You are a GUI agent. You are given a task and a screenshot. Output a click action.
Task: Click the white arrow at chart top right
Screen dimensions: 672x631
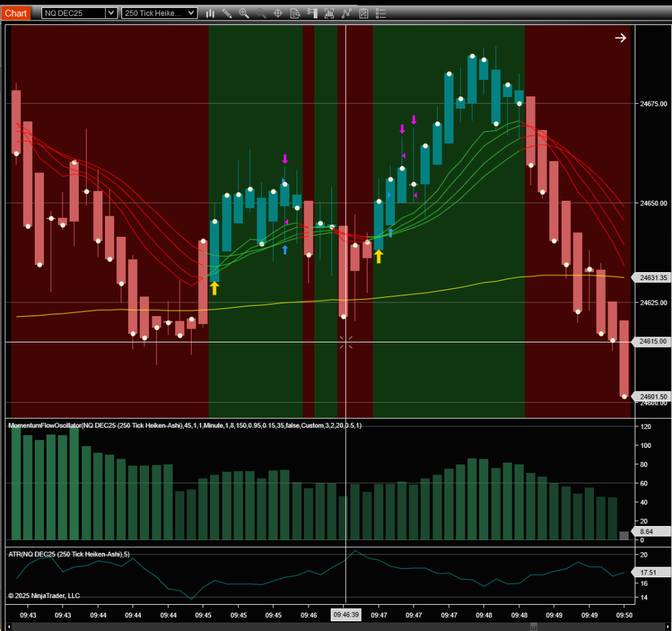coord(620,38)
